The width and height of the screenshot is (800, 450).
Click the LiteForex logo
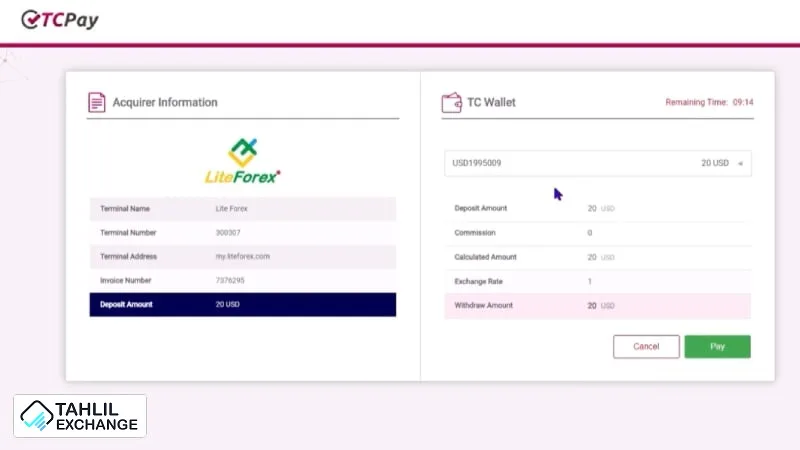coord(242,162)
